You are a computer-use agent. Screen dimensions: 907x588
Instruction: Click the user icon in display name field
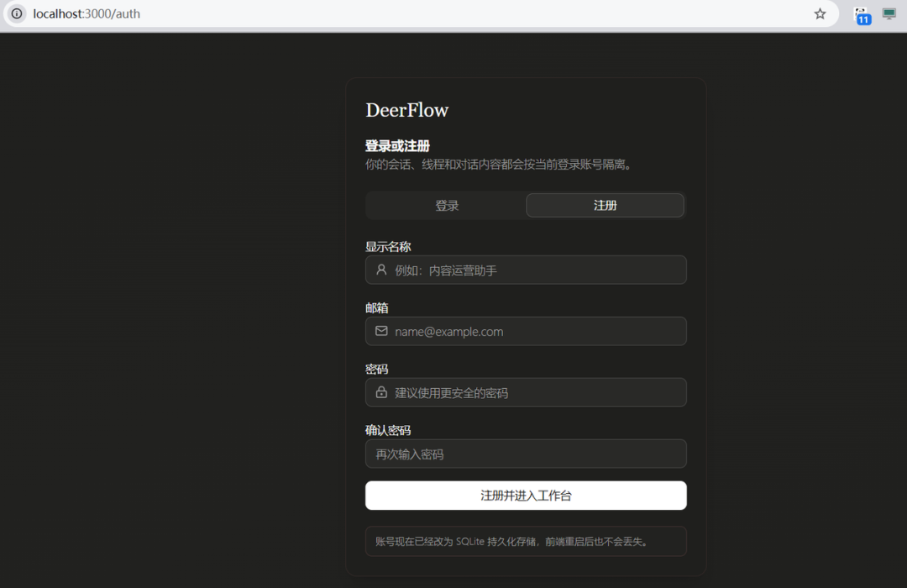(x=381, y=270)
